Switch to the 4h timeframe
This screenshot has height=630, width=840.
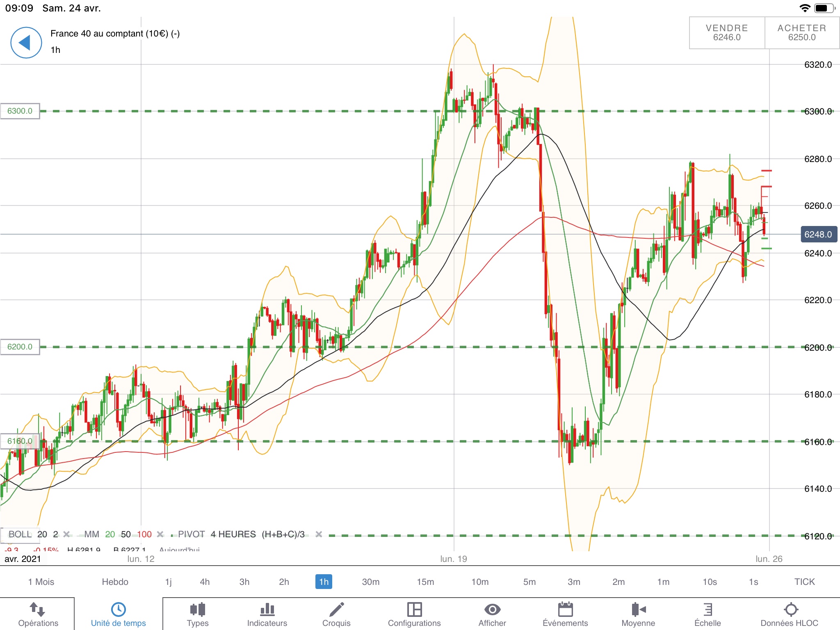(205, 582)
